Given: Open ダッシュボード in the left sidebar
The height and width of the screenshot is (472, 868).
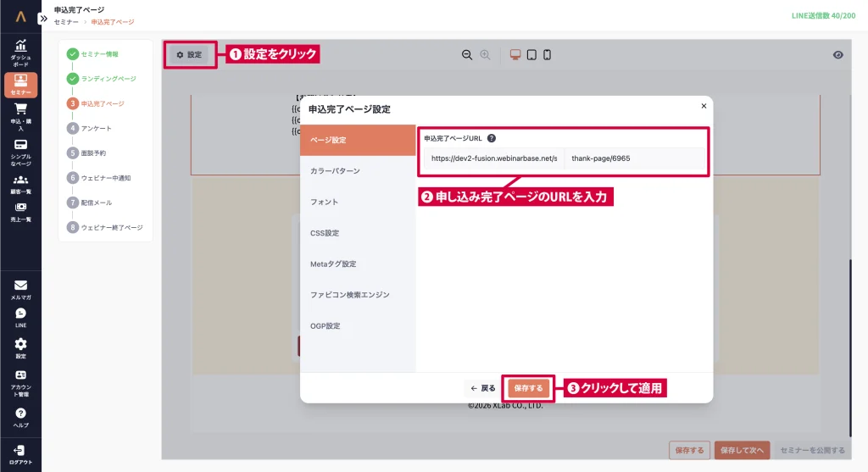Looking at the screenshot, I should tap(20, 53).
